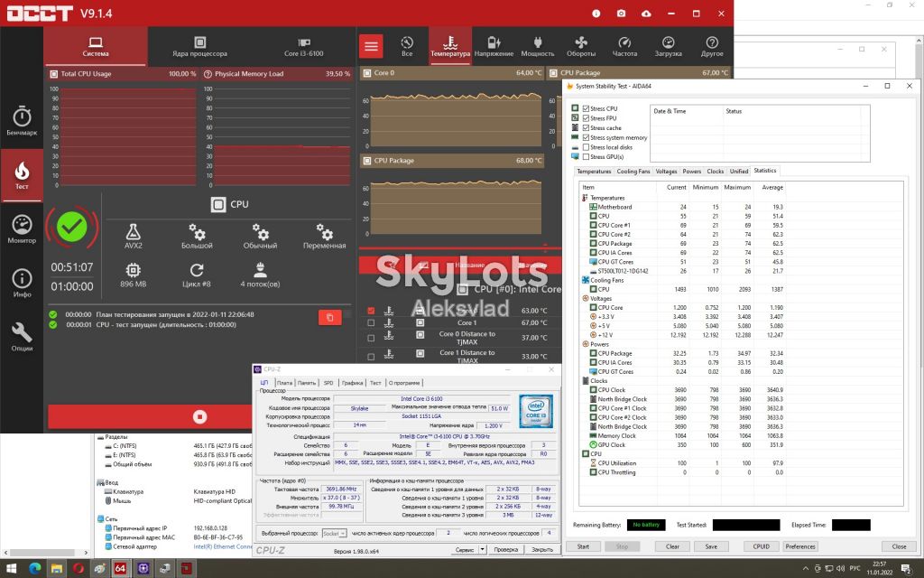Take a screenshot with OCCT's camera icon
This screenshot has height=578, width=924.
[x=621, y=14]
